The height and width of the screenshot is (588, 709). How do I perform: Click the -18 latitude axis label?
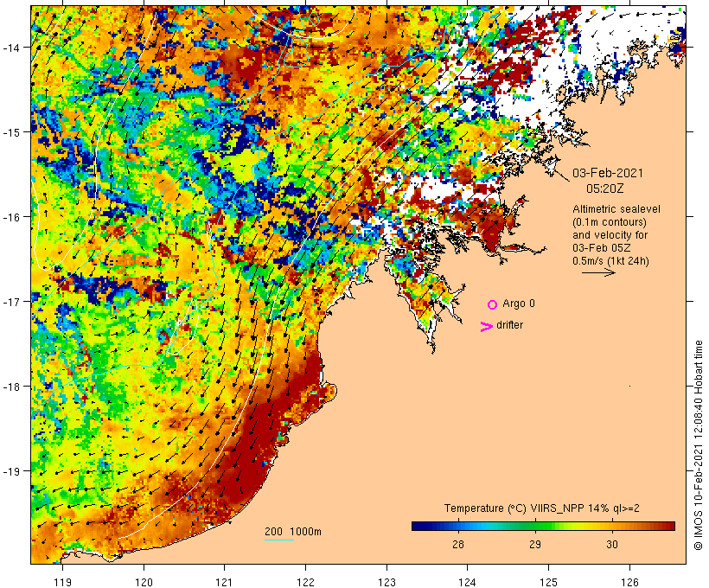(10, 387)
